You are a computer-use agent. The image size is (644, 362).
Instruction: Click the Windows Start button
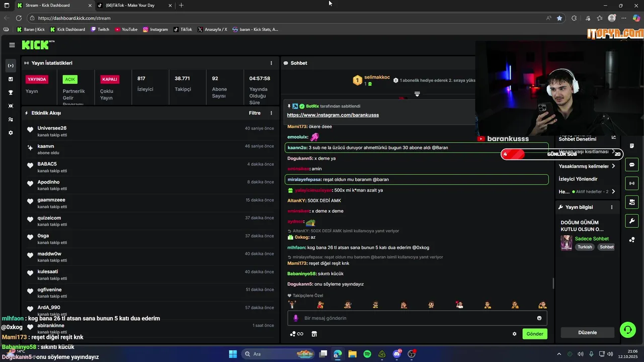coord(233,354)
